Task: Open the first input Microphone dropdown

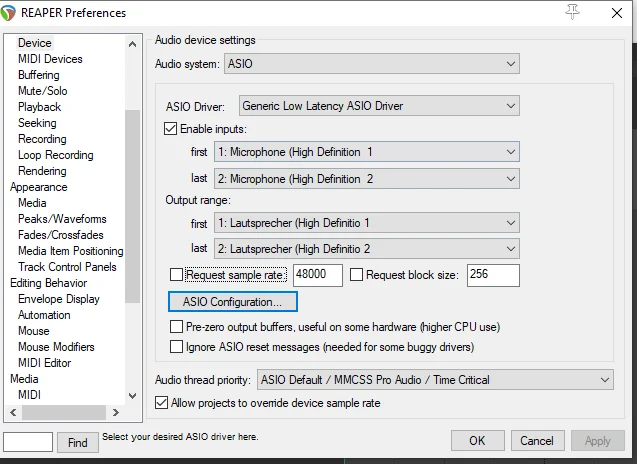Action: coord(366,152)
